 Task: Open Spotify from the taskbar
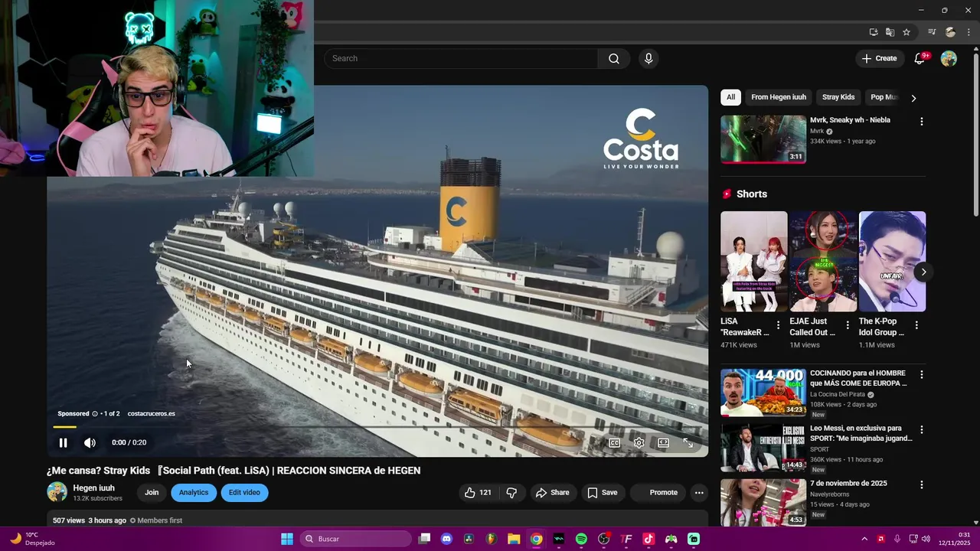(581, 539)
